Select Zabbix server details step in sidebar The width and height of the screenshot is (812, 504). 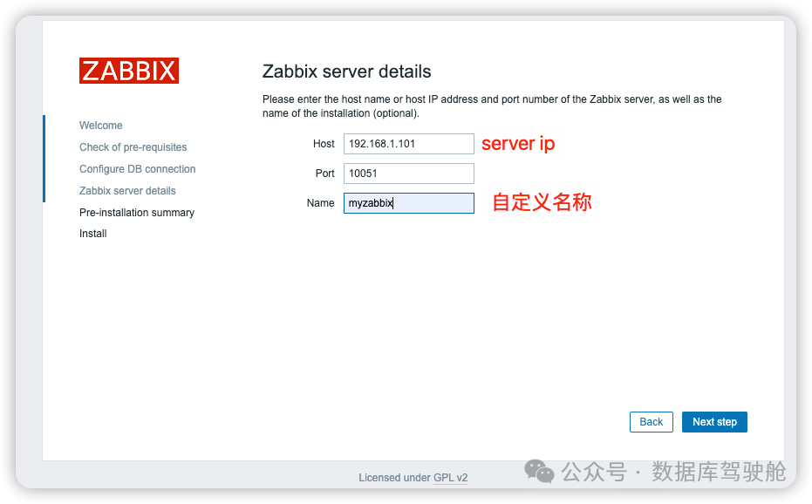tap(127, 191)
